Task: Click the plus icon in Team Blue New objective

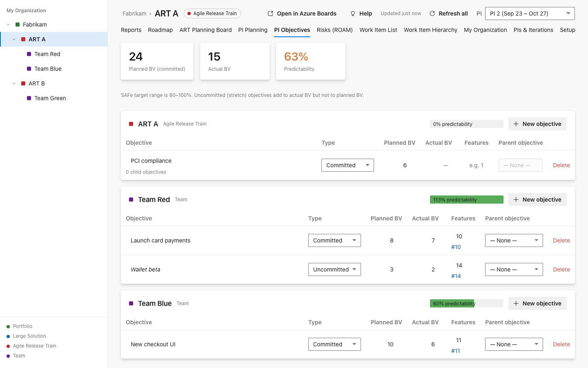Action: tap(516, 303)
